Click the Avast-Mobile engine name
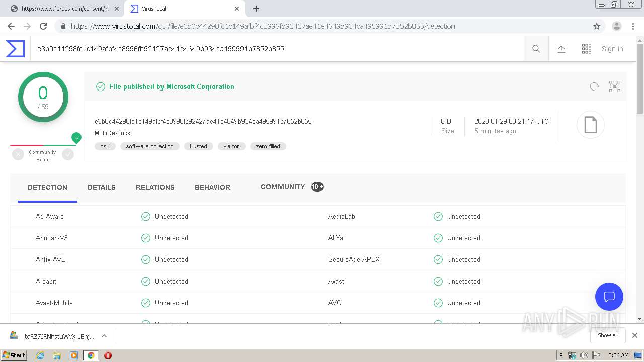The width and height of the screenshot is (644, 362). [54, 303]
